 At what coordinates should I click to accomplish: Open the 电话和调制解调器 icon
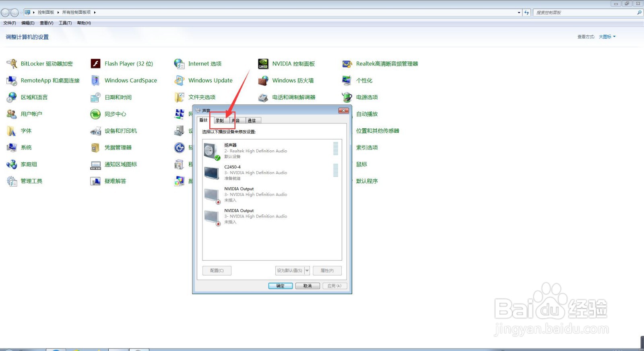(x=263, y=97)
